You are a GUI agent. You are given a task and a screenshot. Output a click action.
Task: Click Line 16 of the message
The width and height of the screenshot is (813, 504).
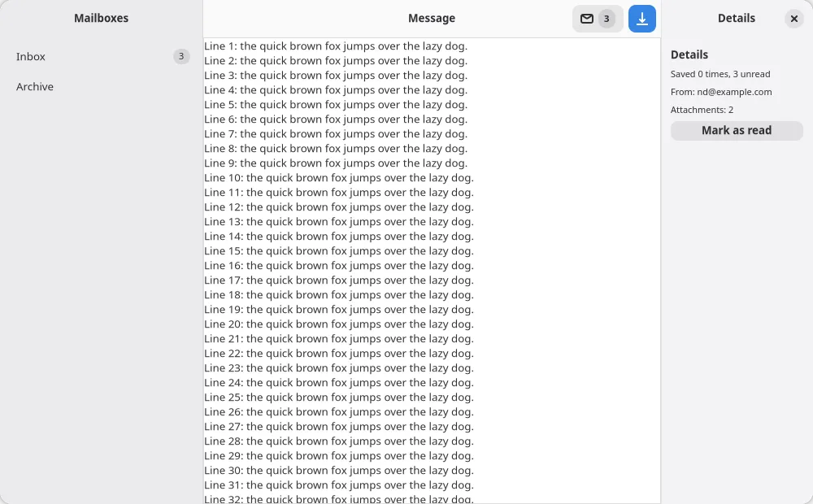point(338,266)
